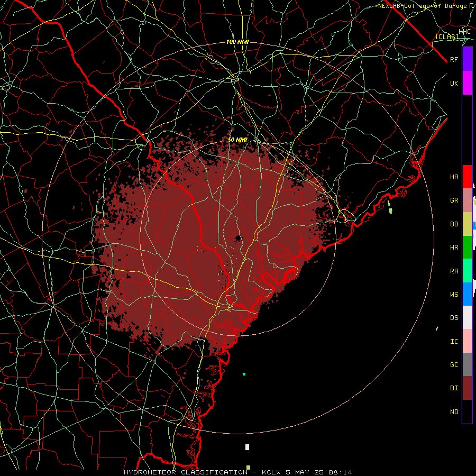Click the Hydrometeor Classification KCLX title caption
The height and width of the screenshot is (476, 476).
[238, 472]
